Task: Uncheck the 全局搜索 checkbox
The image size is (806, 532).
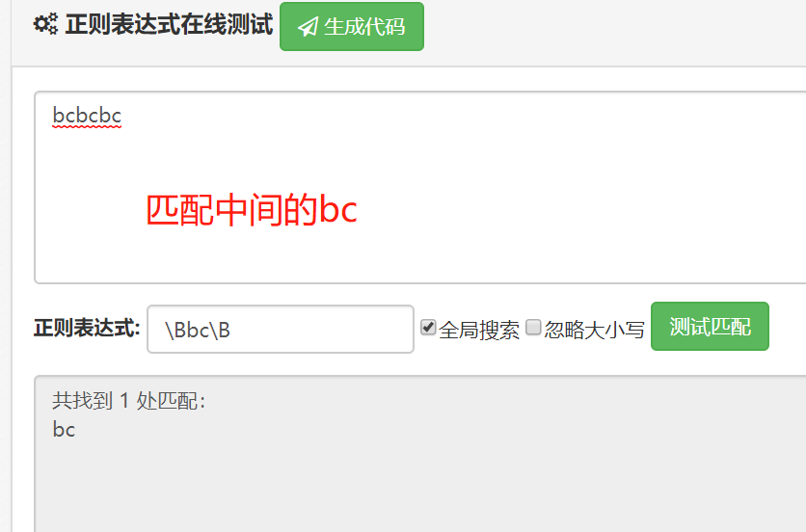Action: (428, 327)
